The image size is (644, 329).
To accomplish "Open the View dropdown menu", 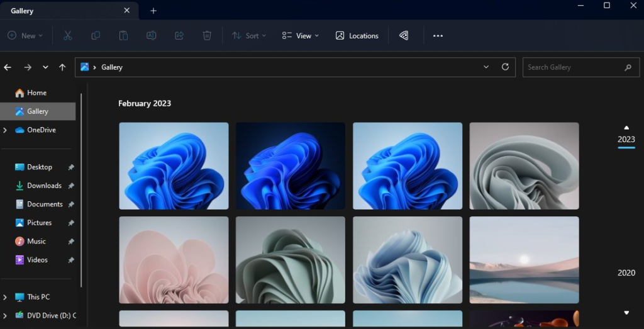I will [x=301, y=36].
